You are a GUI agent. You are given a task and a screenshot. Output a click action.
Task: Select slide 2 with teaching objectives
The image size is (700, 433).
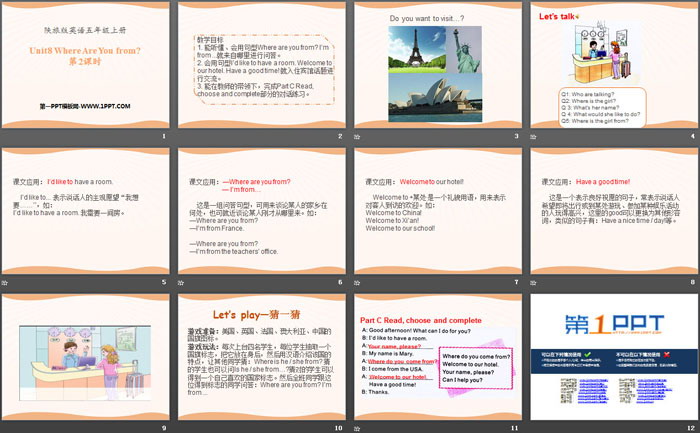pyautogui.click(x=262, y=65)
